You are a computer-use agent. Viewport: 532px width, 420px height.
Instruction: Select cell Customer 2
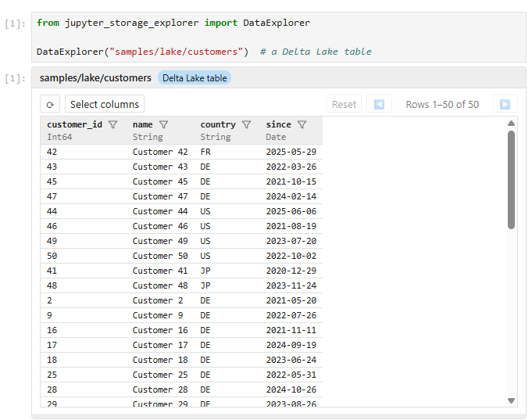click(x=158, y=301)
